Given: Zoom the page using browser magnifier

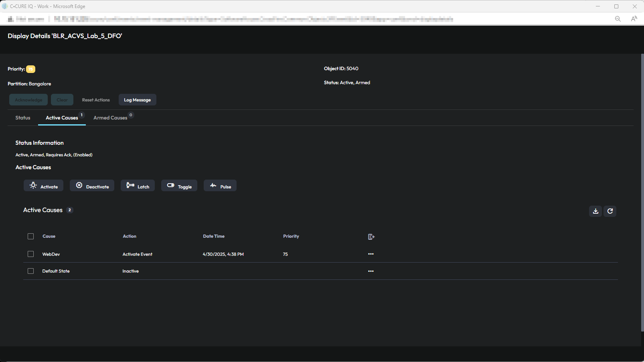Looking at the screenshot, I should (x=618, y=19).
